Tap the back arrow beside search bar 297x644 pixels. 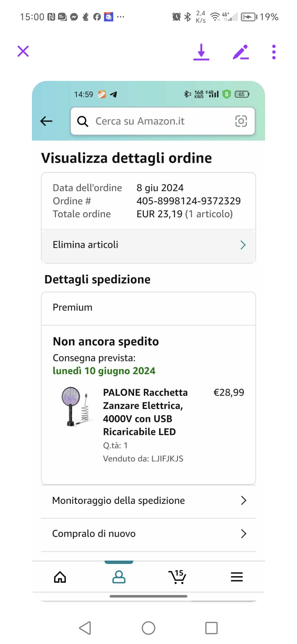46,121
